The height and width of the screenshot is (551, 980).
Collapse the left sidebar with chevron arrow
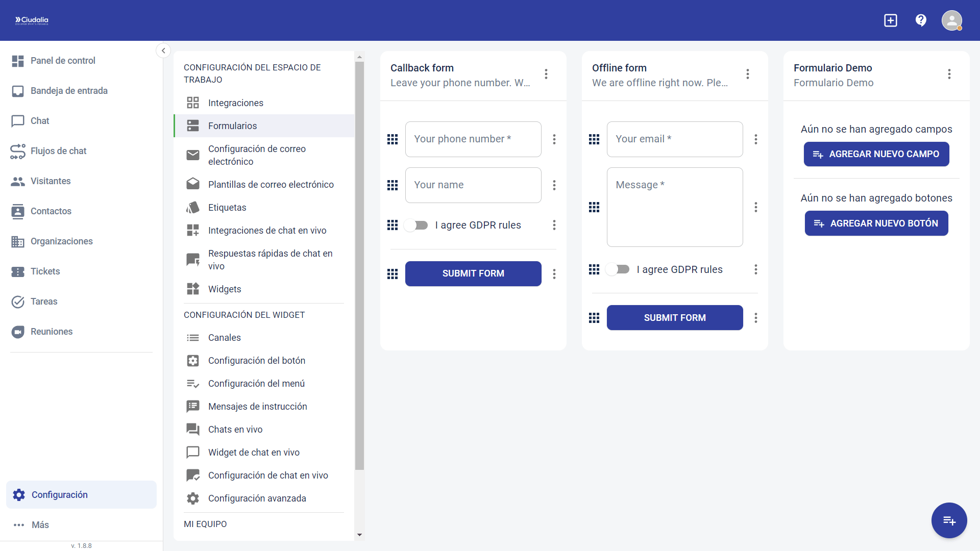pos(163,51)
